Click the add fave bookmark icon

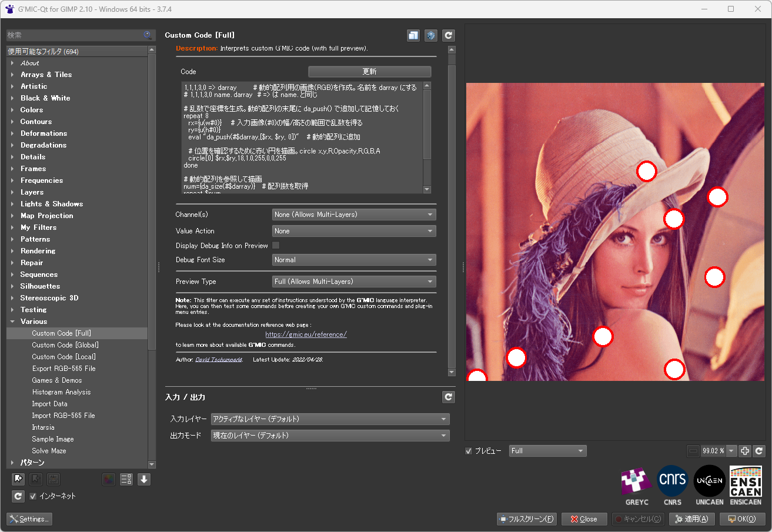(18, 479)
